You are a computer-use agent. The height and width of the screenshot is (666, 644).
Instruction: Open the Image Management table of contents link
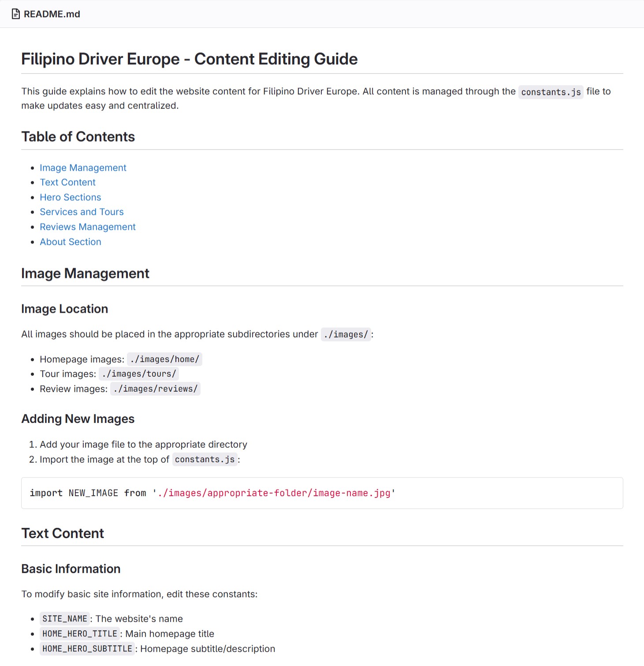tap(83, 168)
